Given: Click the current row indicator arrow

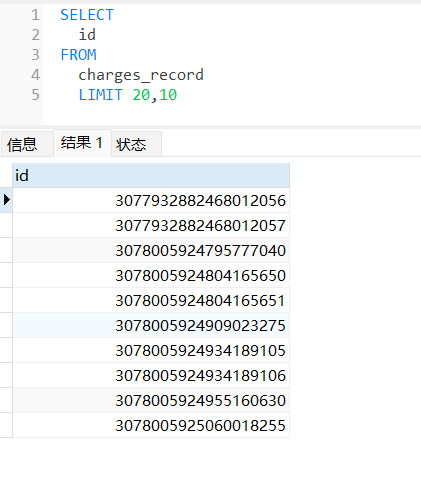Looking at the screenshot, I should pyautogui.click(x=6, y=200).
